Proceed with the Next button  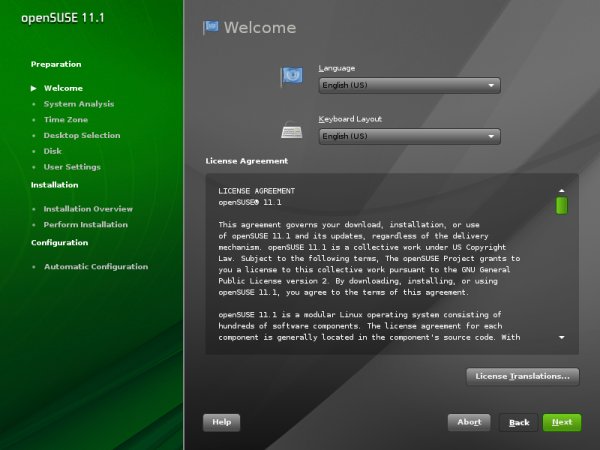click(x=562, y=422)
